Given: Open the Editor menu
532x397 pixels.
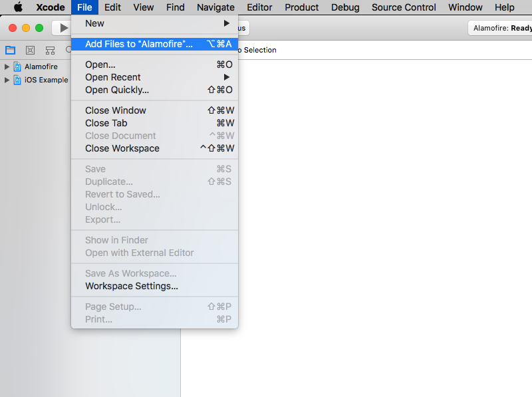Looking at the screenshot, I should (259, 7).
